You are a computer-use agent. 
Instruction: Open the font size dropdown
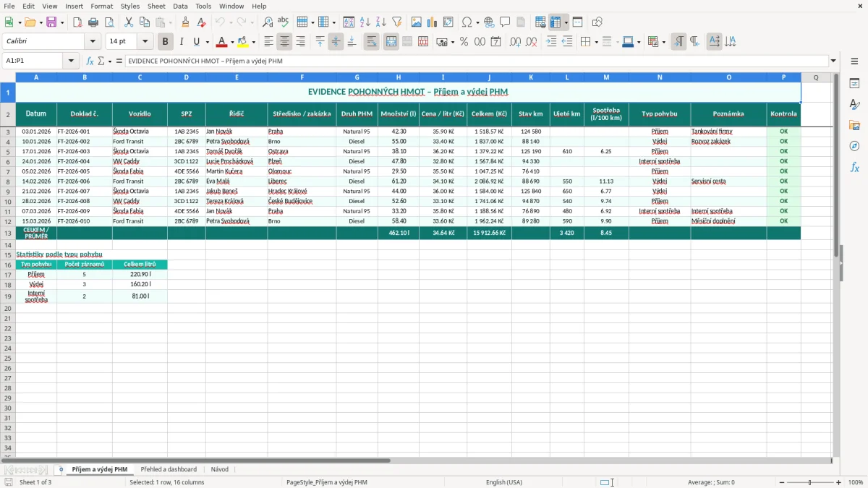point(145,42)
